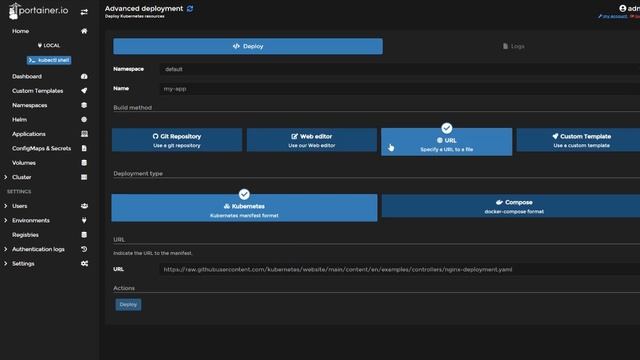
Task: Switch to the Deploy tab
Action: 248,47
